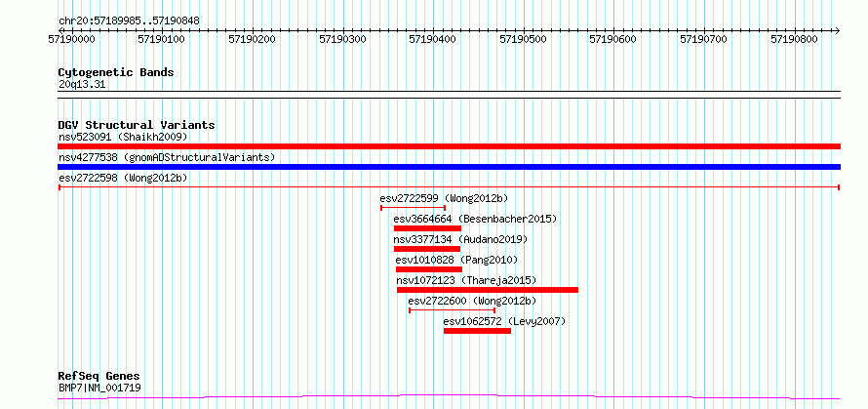Click ruler position 57190700
The height and width of the screenshot is (409, 868).
(703, 40)
